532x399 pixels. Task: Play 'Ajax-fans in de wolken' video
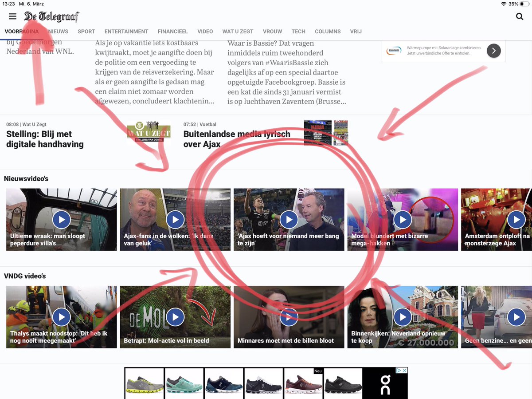pyautogui.click(x=175, y=219)
